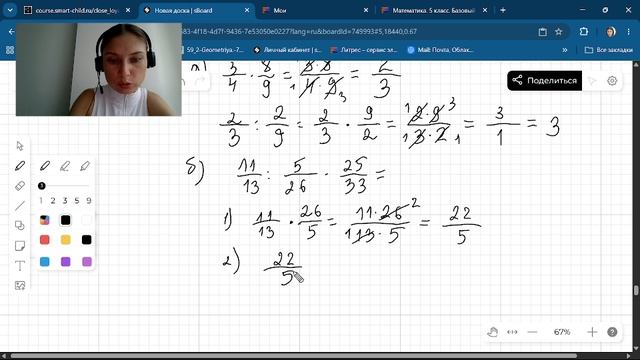Viewport: 640px width, 360px height.
Task: Set pen thickness to 1
Action: pos(41,200)
